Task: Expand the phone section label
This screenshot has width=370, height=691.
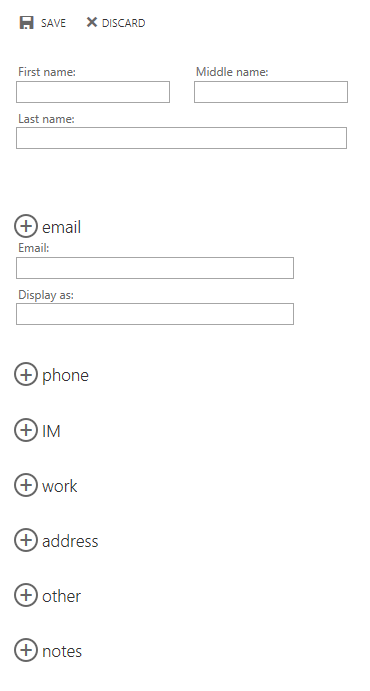Action: [65, 376]
